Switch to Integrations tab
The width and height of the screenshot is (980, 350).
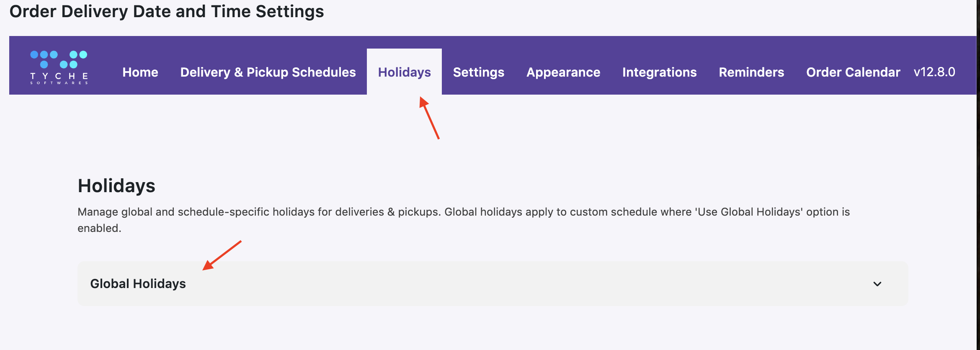659,72
